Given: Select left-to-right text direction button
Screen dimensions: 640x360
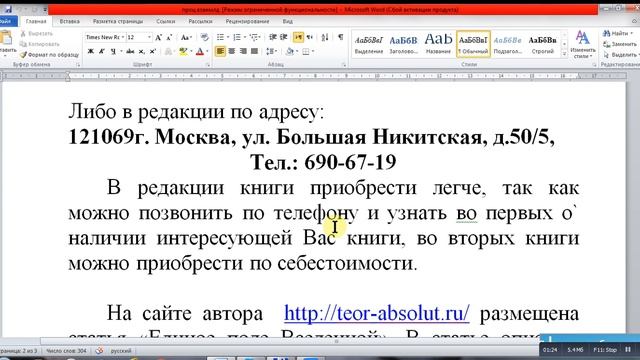Looking at the screenshot, I should tap(298, 38).
